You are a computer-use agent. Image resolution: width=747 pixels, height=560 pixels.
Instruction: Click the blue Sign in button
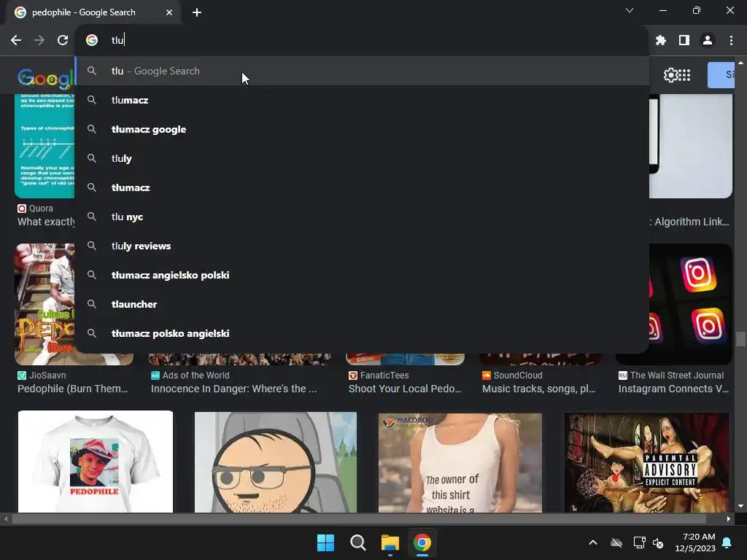coord(721,75)
